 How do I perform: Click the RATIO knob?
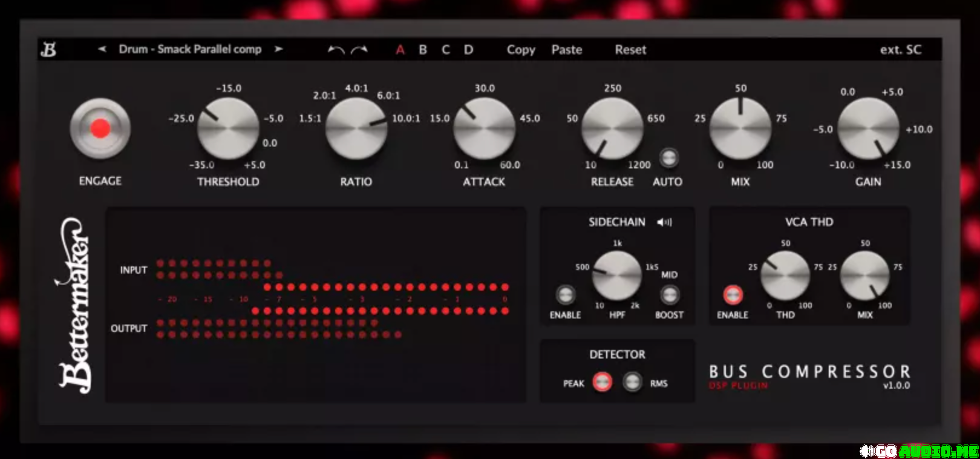tap(356, 128)
